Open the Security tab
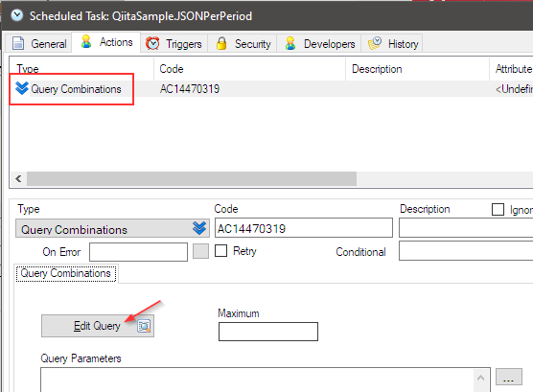The height and width of the screenshot is (392, 533). coord(243,43)
